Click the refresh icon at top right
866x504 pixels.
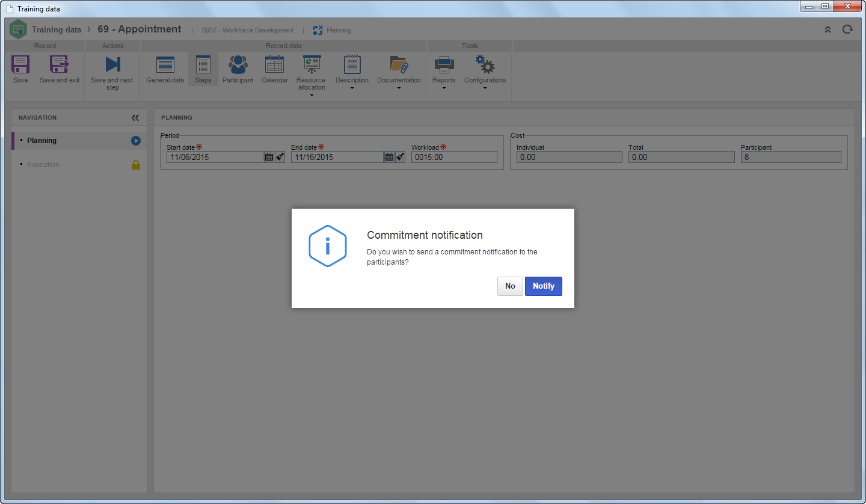pos(847,29)
